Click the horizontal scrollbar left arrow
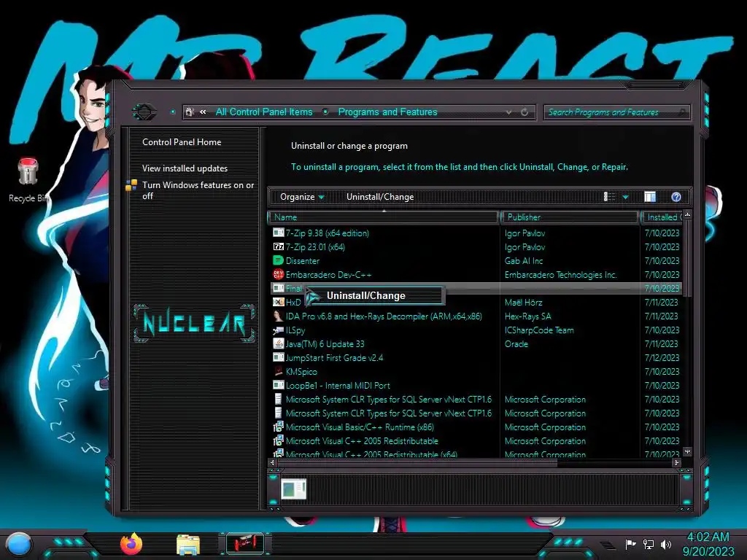 pos(273,462)
